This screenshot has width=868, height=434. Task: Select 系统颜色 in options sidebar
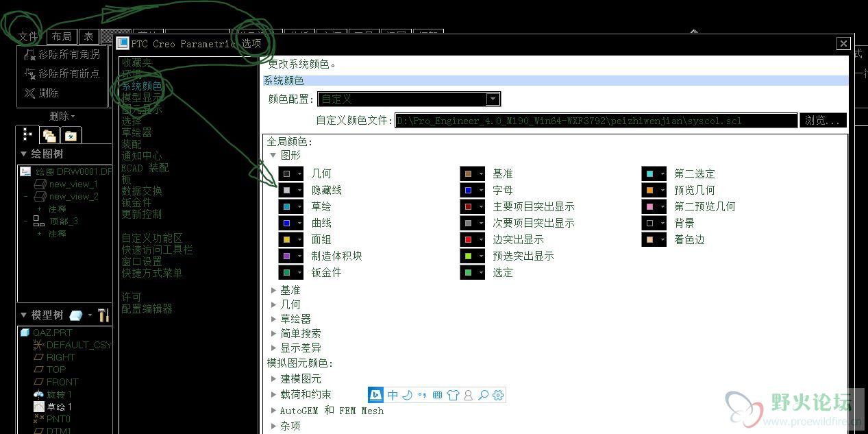142,86
